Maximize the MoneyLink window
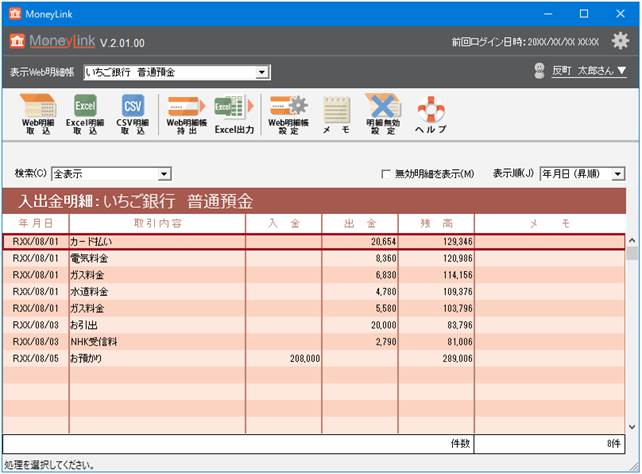The width and height of the screenshot is (642, 474). [584, 14]
